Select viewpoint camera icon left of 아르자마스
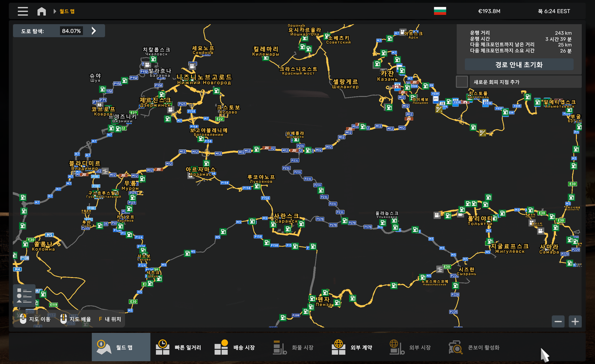 tap(191, 175)
